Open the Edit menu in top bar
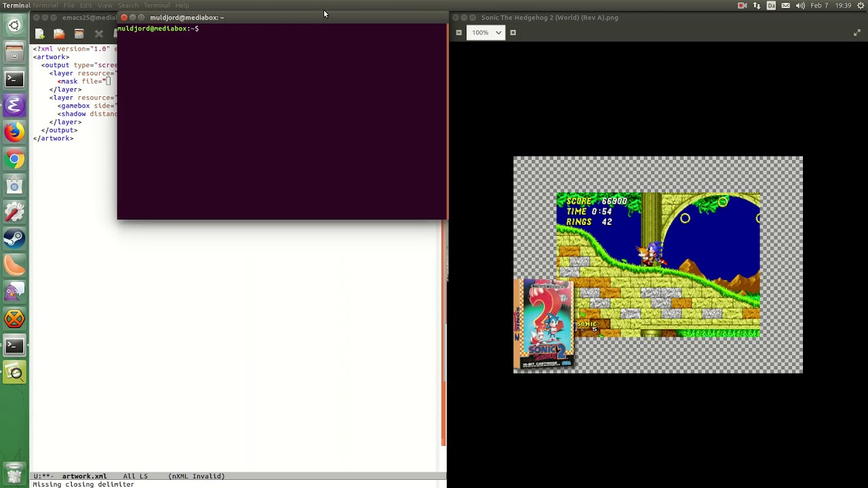The height and width of the screenshot is (488, 868). coord(85,5)
